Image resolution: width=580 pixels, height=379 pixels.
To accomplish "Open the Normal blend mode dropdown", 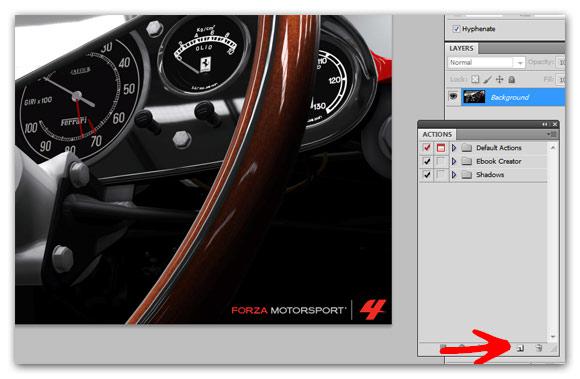I will point(486,62).
